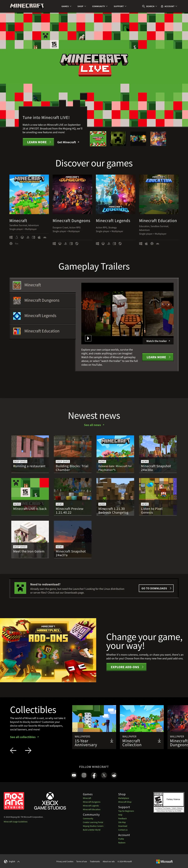This screenshot has width=188, height=868.
Task: Open Listen to Pixel Genesis article
Action: pyautogui.click(x=158, y=497)
